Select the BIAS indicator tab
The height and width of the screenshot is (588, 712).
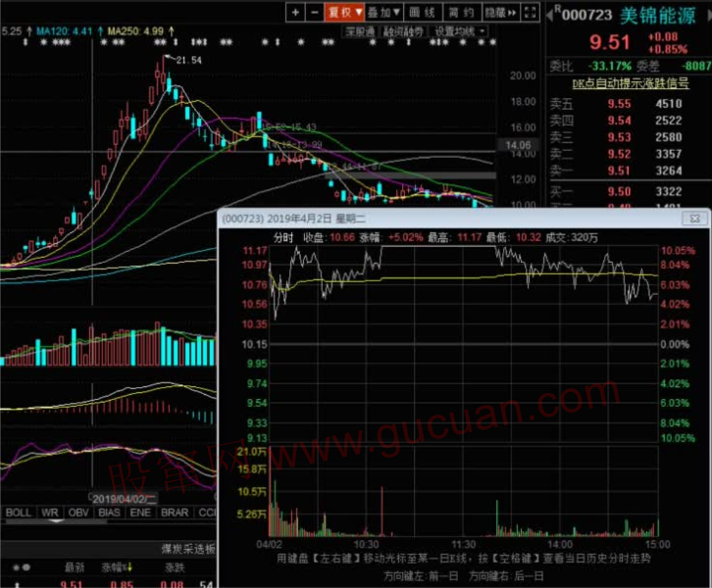(110, 513)
